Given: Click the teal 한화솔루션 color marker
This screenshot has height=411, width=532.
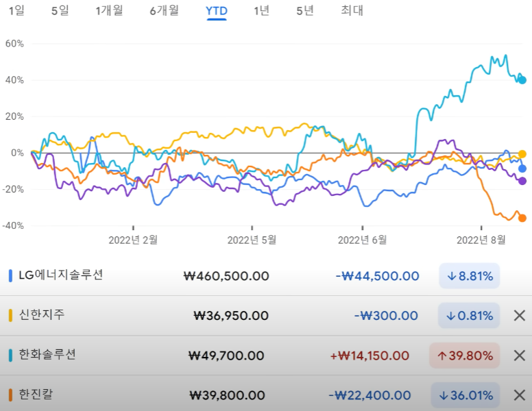Looking at the screenshot, I should [x=10, y=356].
